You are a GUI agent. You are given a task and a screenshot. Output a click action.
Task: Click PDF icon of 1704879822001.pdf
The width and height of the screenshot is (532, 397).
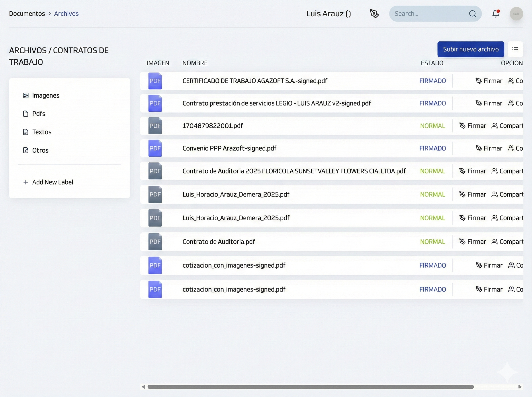155,126
